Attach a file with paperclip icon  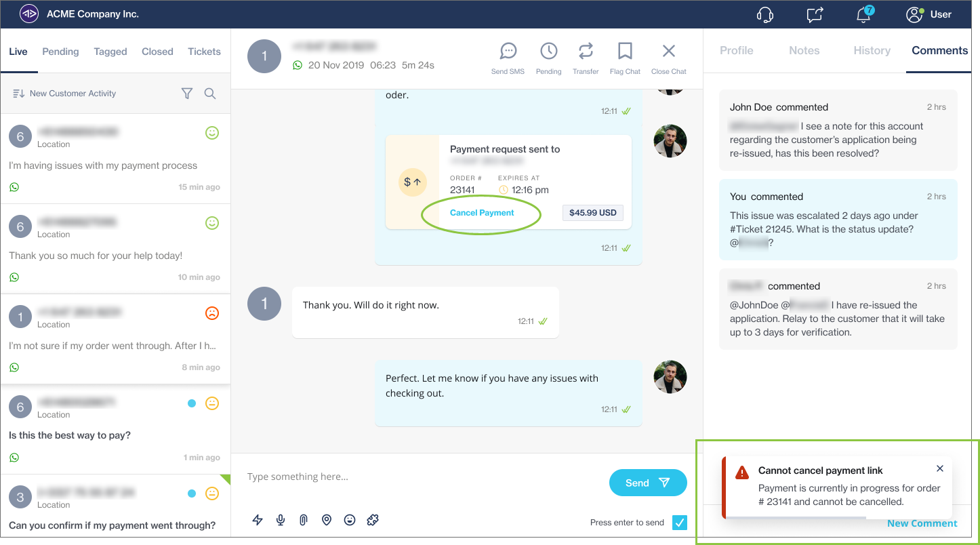[x=304, y=520]
